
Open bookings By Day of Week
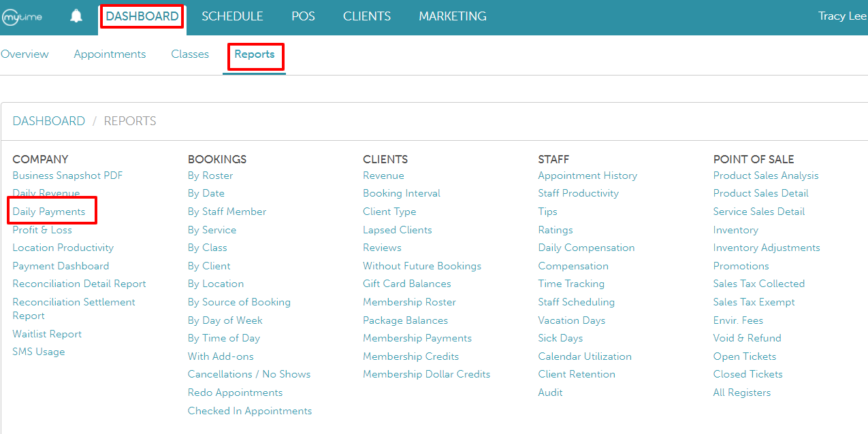click(225, 320)
